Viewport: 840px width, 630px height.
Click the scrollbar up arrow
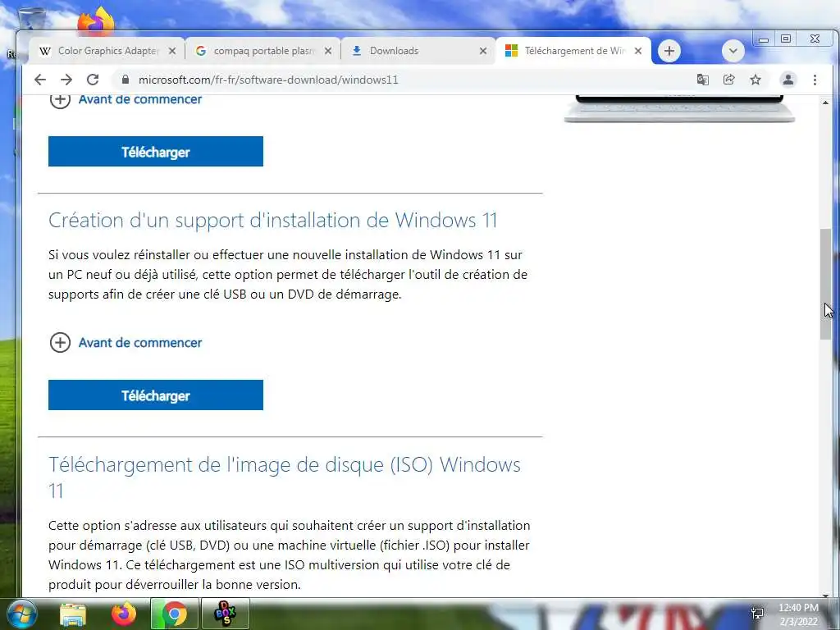825,102
